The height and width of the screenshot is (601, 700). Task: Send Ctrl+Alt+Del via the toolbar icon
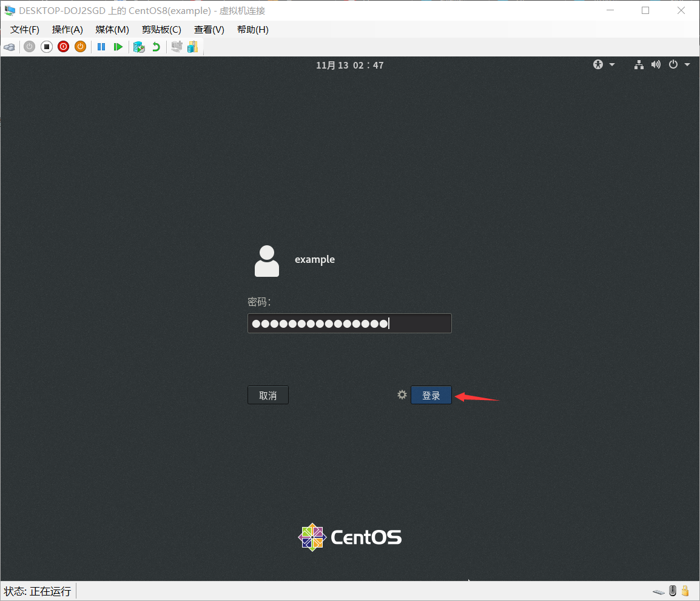coord(9,47)
